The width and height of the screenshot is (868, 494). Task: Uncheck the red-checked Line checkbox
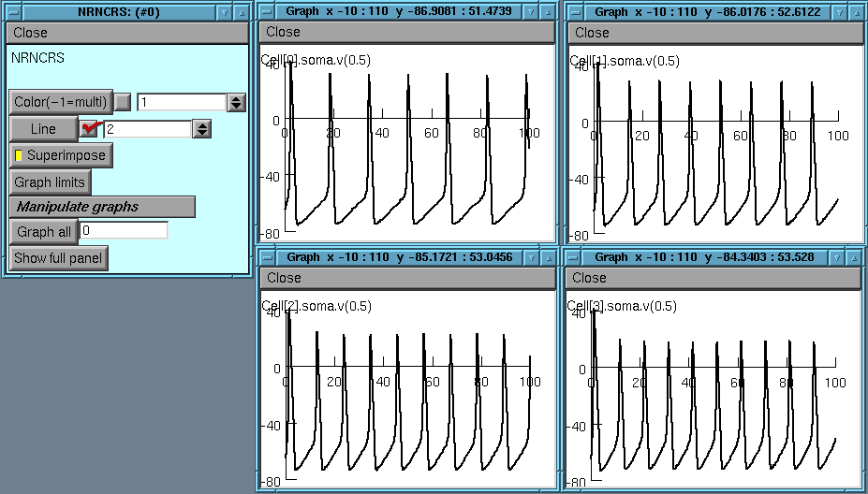89,129
